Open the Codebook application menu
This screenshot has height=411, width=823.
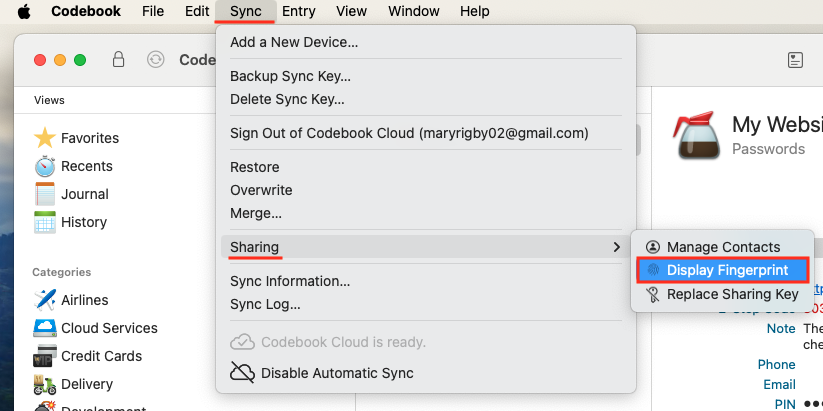pos(86,11)
